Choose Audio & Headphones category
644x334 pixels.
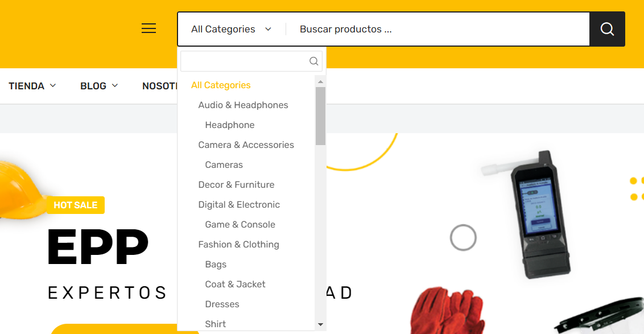coord(243,105)
